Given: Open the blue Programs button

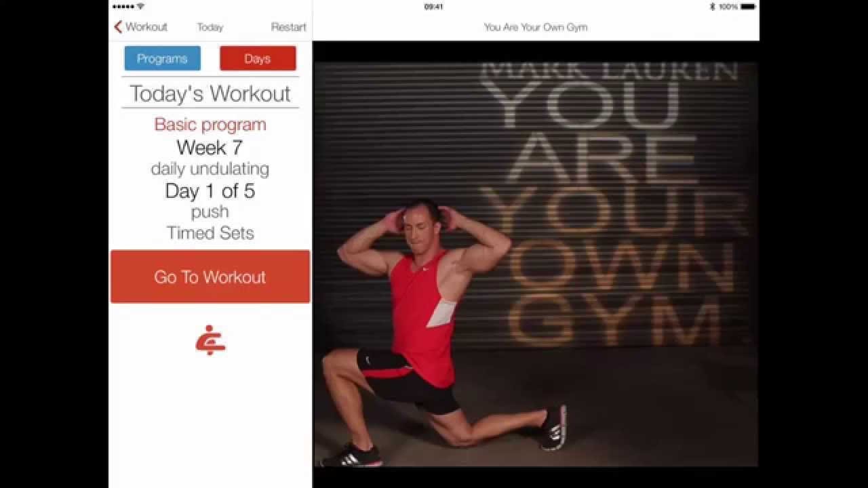Looking at the screenshot, I should tap(162, 58).
